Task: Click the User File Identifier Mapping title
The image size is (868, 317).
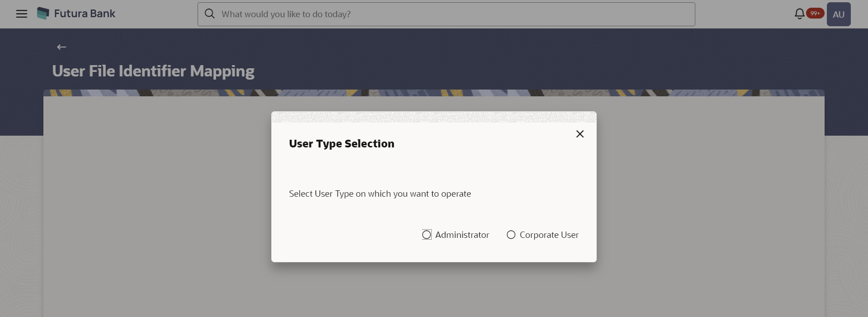Action: (153, 71)
